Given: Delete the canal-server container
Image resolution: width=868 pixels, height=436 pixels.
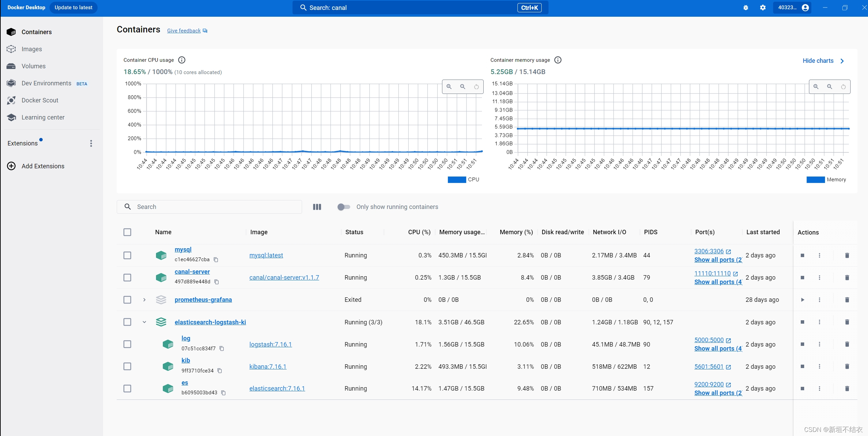Looking at the screenshot, I should [847, 278].
